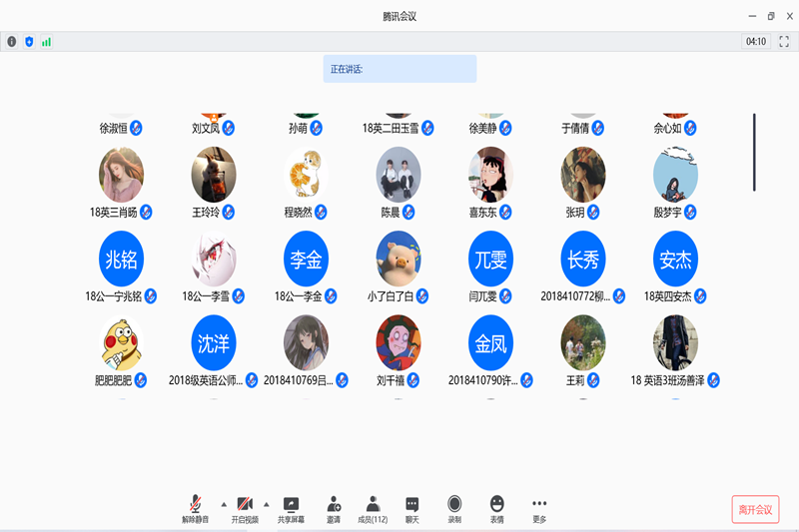Expand video options arrow beside camera
The width and height of the screenshot is (799, 532).
[x=266, y=504]
